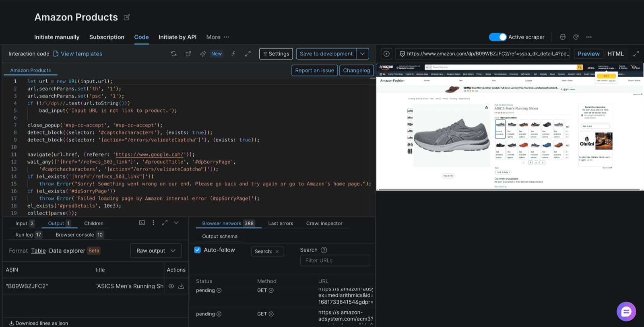
Task: Open the View templates link
Action: click(x=78, y=53)
